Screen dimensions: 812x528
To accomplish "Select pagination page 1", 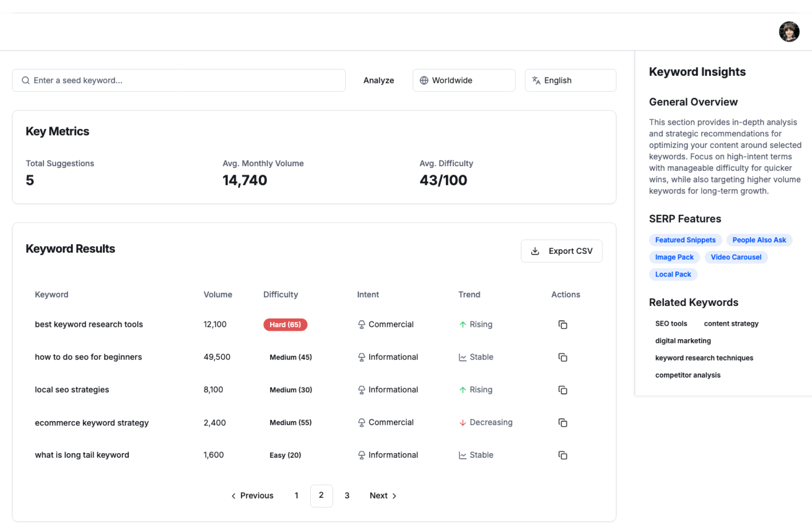I will point(296,495).
